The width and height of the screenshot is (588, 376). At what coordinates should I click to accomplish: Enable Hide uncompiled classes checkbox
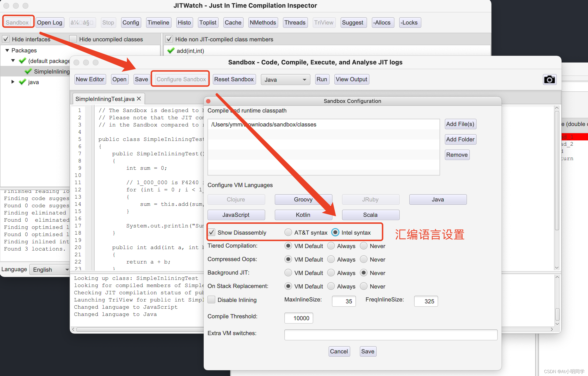pos(73,39)
